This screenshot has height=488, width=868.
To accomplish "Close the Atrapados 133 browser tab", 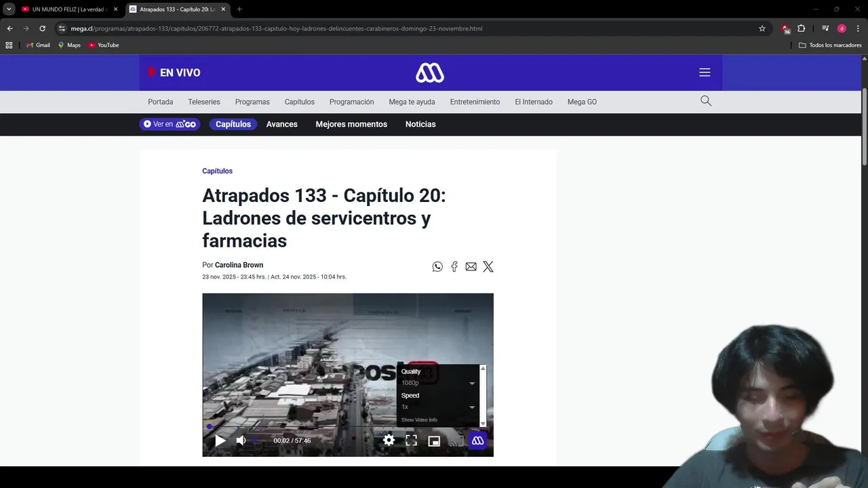I will [x=223, y=9].
